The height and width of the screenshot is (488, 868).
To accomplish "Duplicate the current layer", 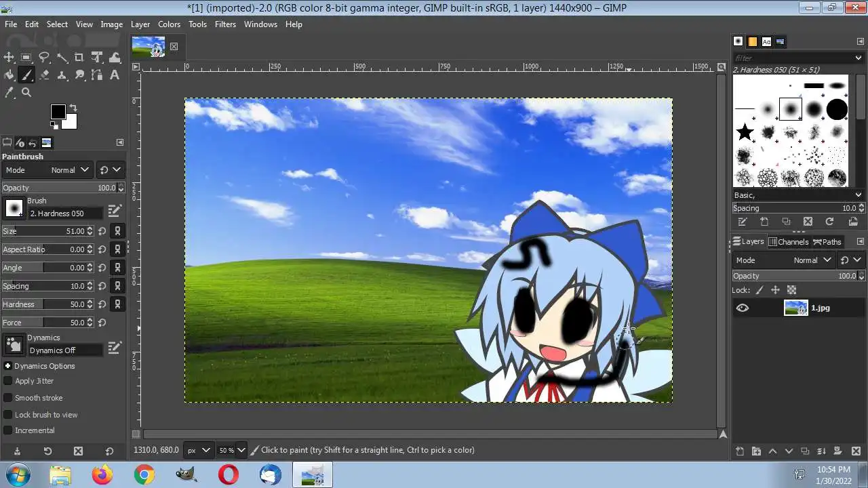I will [x=805, y=451].
